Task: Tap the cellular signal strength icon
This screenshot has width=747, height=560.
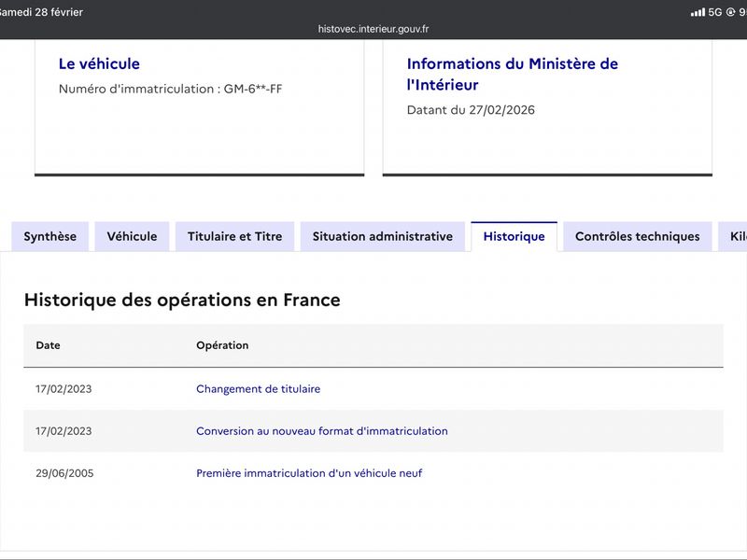Action: click(x=698, y=12)
